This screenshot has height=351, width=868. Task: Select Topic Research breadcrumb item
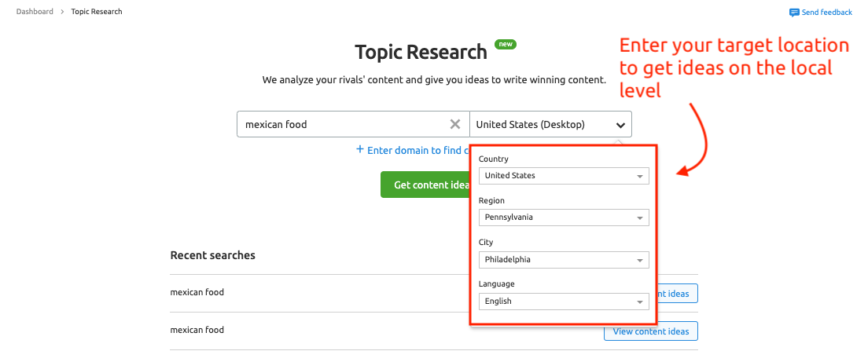pos(97,12)
